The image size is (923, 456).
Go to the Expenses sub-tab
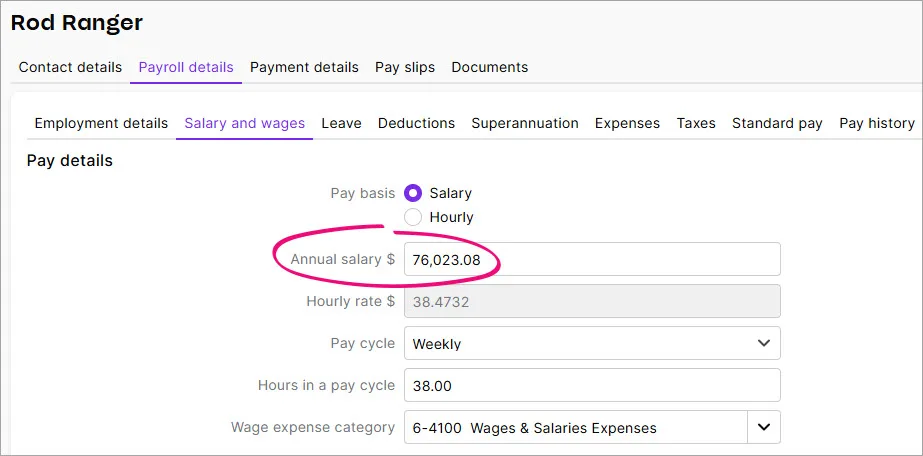pyautogui.click(x=627, y=123)
